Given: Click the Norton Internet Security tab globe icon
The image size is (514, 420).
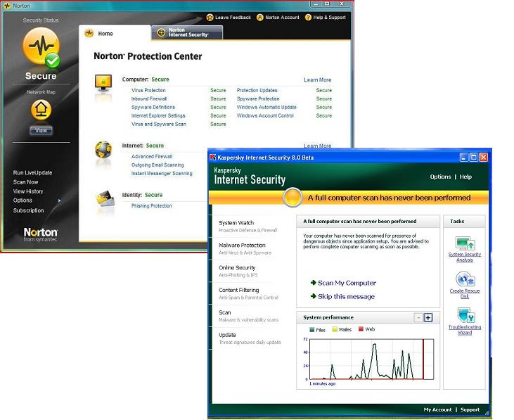Looking at the screenshot, I should 161,32.
